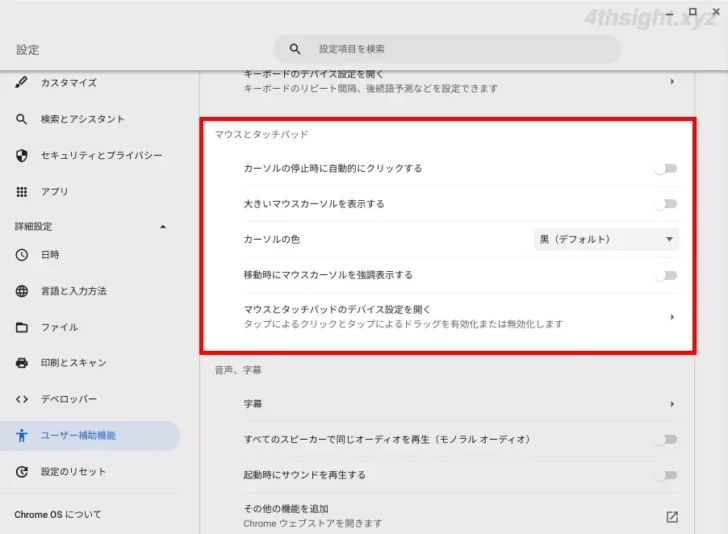Select 言語と入力方法 in sidebar

pyautogui.click(x=74, y=291)
